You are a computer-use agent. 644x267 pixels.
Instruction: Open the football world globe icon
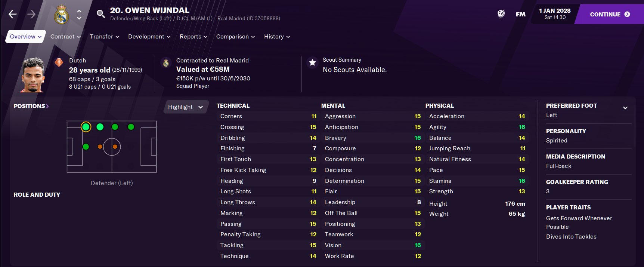click(x=501, y=14)
